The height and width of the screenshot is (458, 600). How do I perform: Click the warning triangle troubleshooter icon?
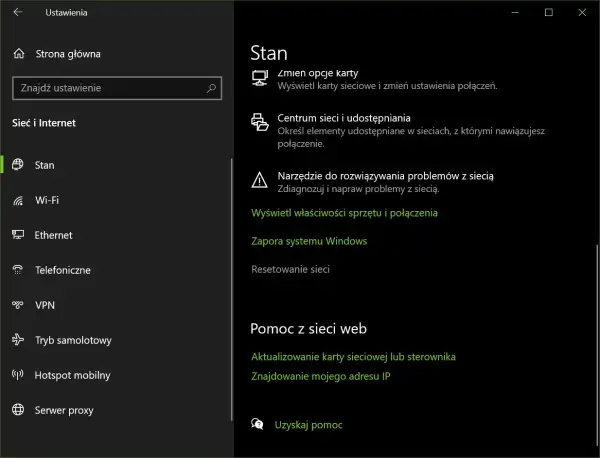click(x=259, y=180)
